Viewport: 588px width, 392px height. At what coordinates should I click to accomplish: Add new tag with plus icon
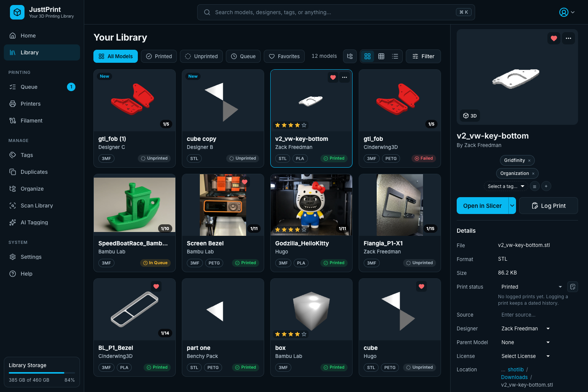point(546,186)
